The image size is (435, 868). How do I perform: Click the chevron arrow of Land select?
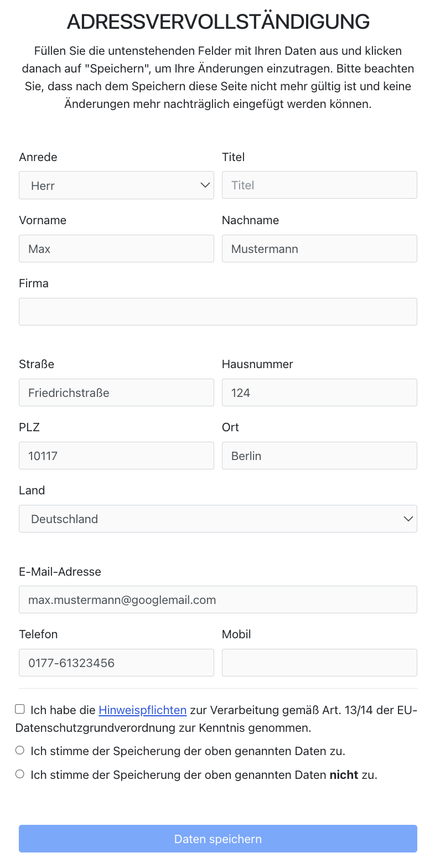[x=408, y=519]
